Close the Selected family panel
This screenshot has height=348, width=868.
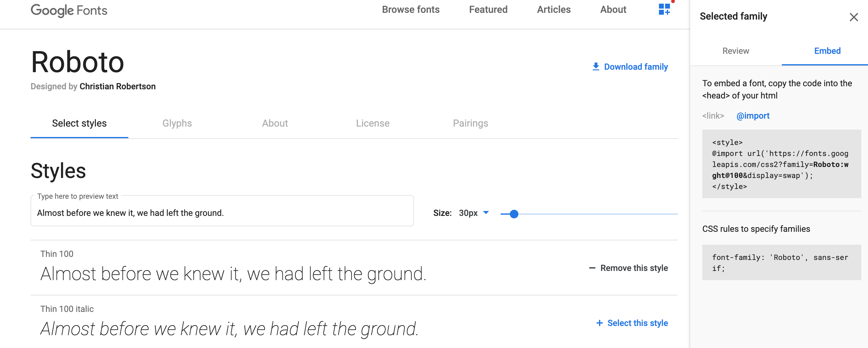(854, 17)
